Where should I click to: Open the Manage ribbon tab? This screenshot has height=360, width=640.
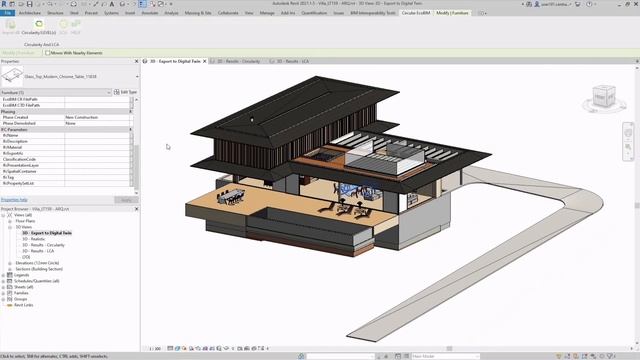point(267,13)
